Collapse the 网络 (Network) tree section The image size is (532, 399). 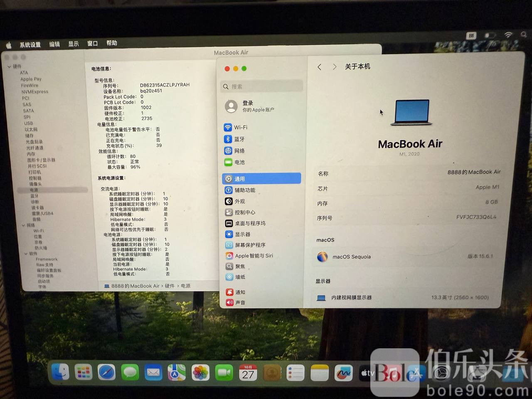[23, 225]
